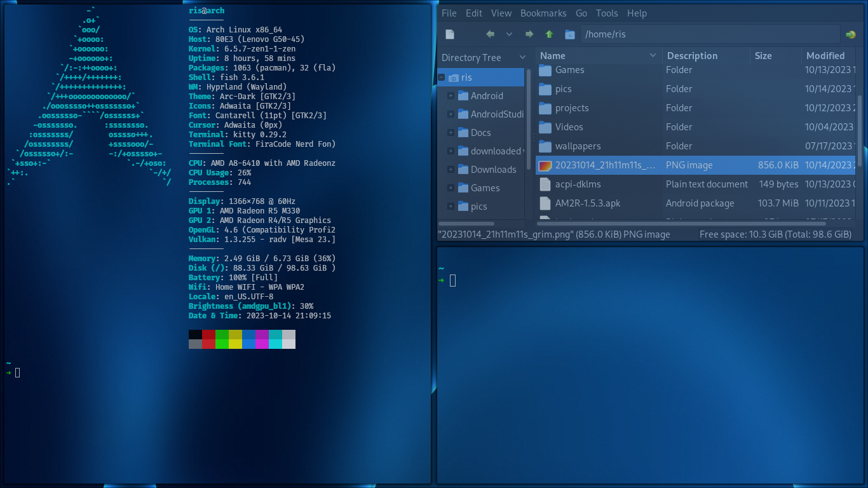
Task: Open the Directory Tree side pane dropdown
Action: pyautogui.click(x=523, y=58)
